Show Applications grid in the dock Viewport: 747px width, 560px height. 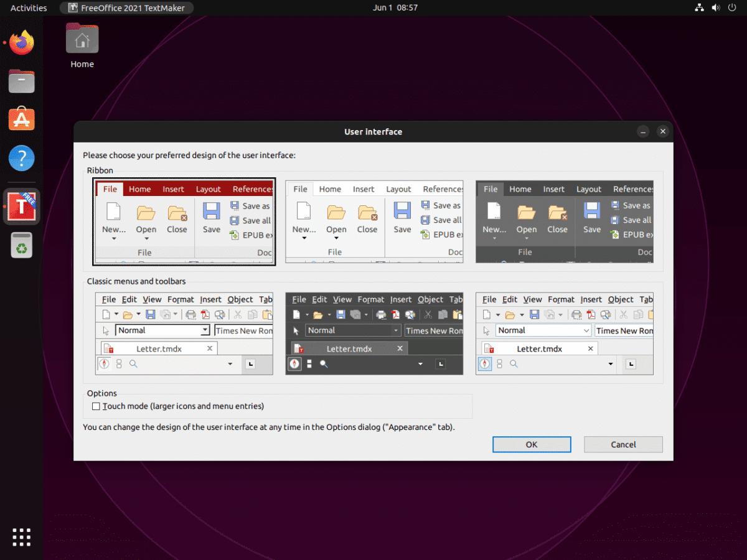[22, 537]
